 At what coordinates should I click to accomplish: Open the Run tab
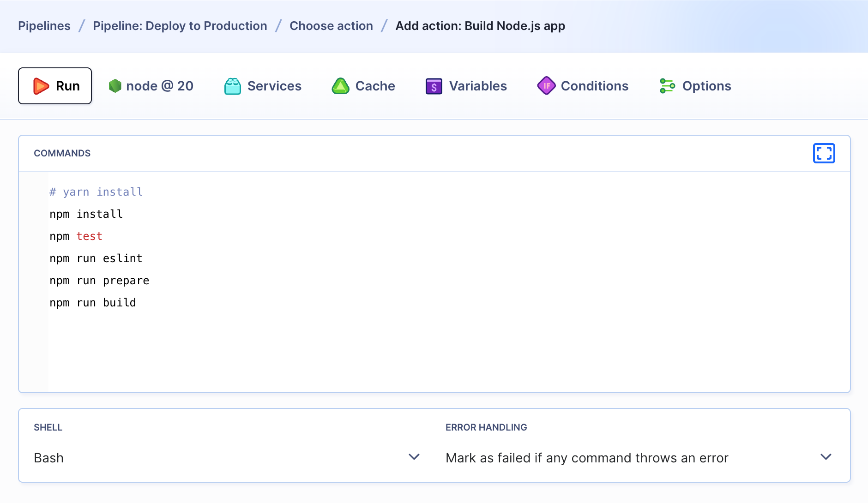pyautogui.click(x=55, y=86)
